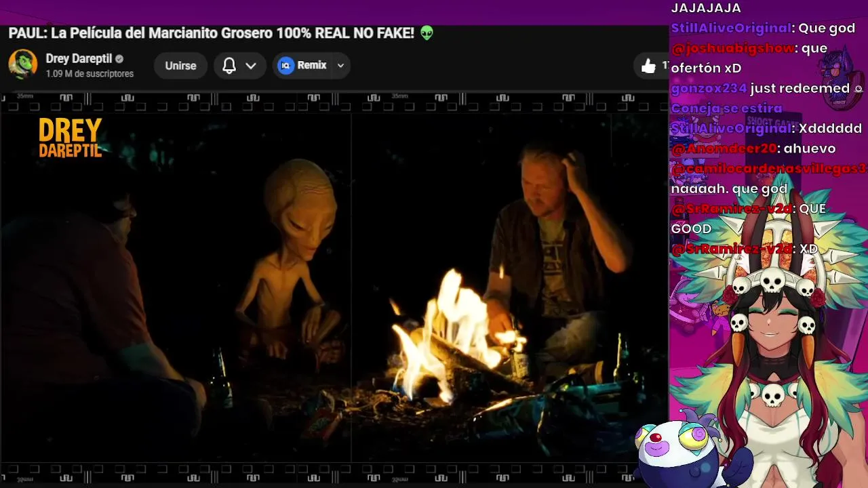Click the @joshuabigshow chat username
The image size is (868, 488).
pyautogui.click(x=731, y=48)
